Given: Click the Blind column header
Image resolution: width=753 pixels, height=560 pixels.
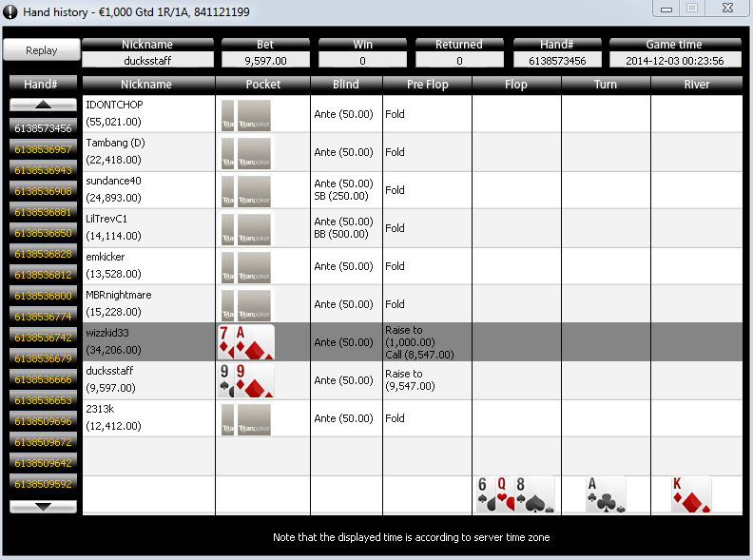Looking at the screenshot, I should coord(346,84).
